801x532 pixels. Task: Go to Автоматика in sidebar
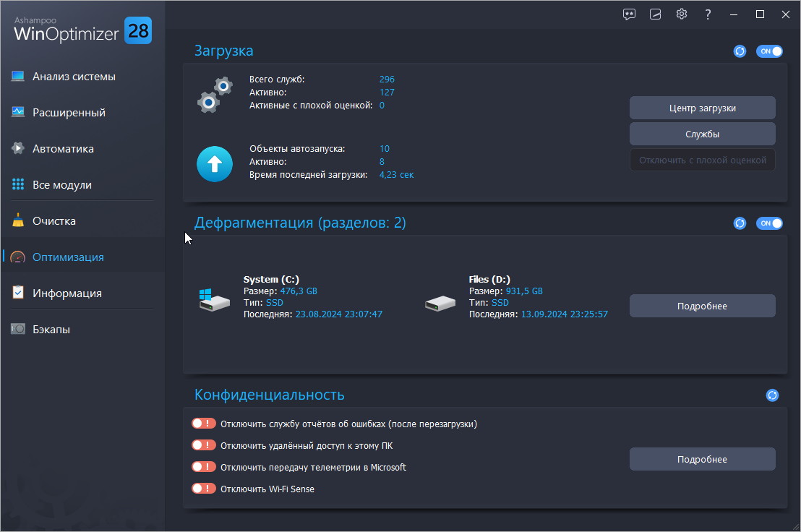[x=82, y=149]
